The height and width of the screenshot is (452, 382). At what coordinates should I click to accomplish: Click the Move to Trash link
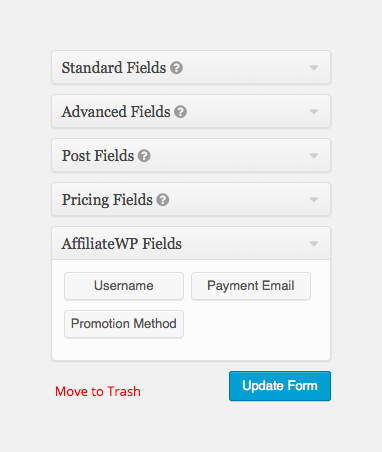(x=98, y=391)
